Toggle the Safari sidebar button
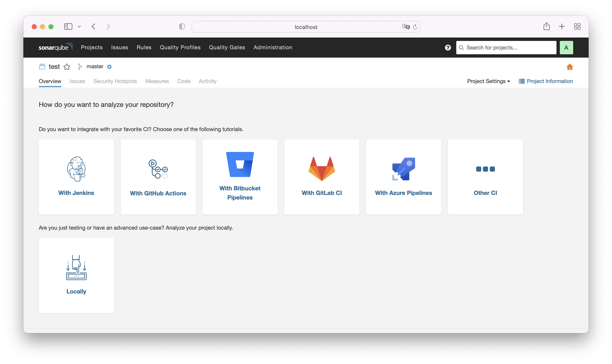The width and height of the screenshot is (612, 364). 68,27
